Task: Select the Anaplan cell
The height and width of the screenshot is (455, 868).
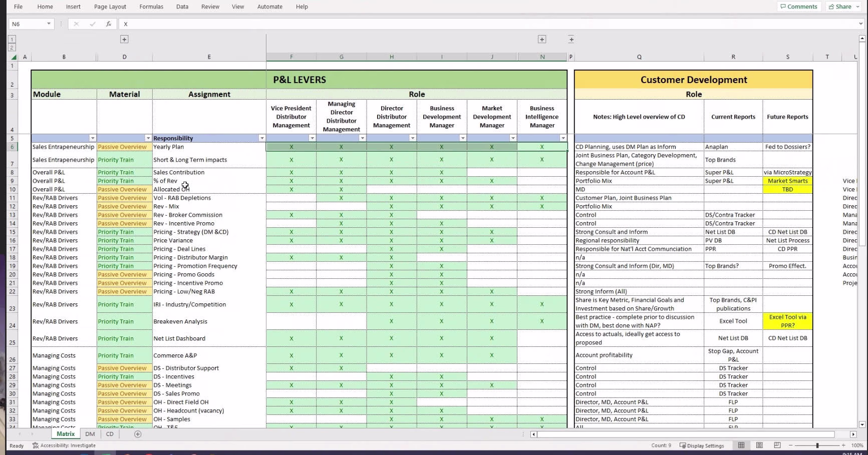Action: click(733, 147)
